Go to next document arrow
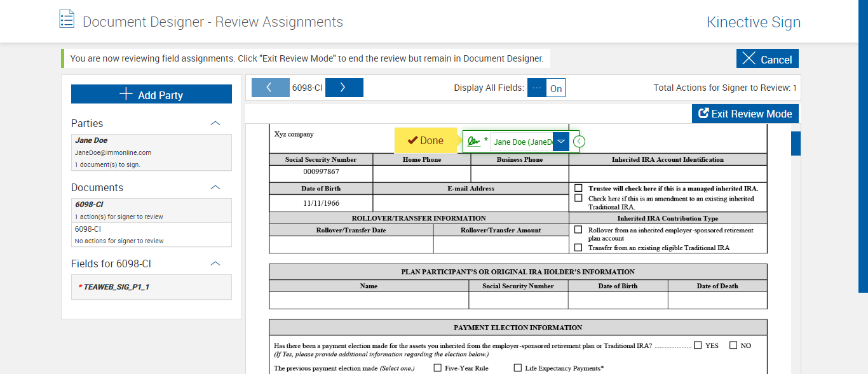The image size is (868, 374). 344,88
